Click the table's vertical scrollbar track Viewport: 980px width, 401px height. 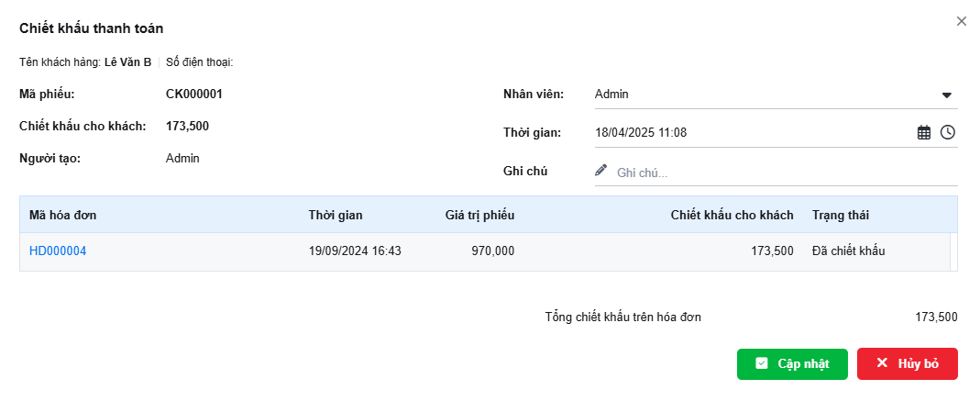953,252
